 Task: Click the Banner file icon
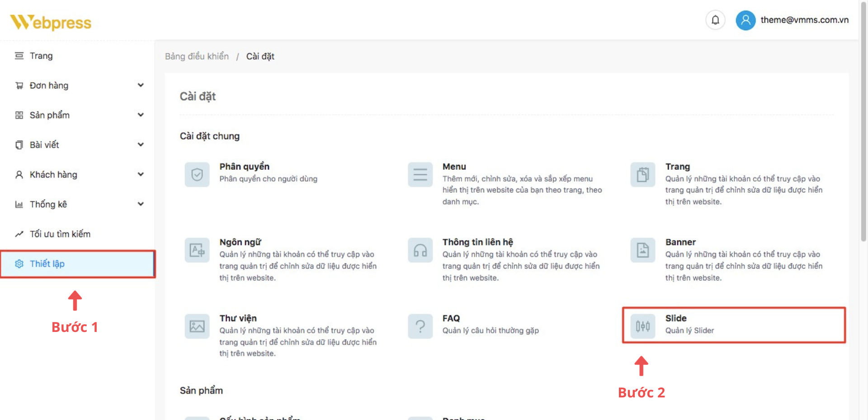[642, 250]
